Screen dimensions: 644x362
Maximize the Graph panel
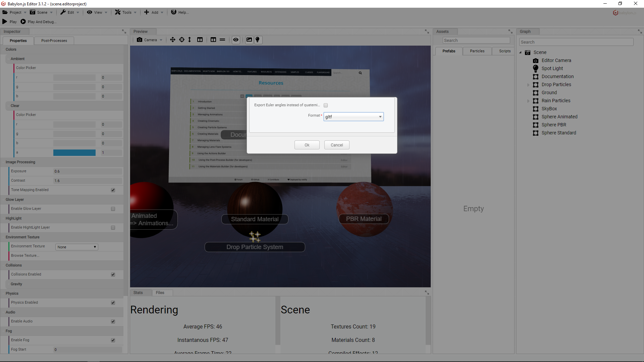click(x=640, y=32)
